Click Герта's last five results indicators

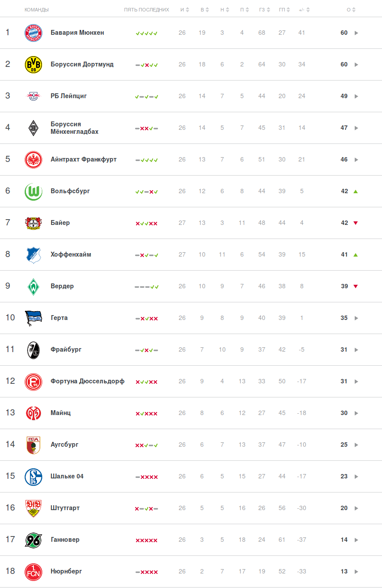[x=147, y=318]
